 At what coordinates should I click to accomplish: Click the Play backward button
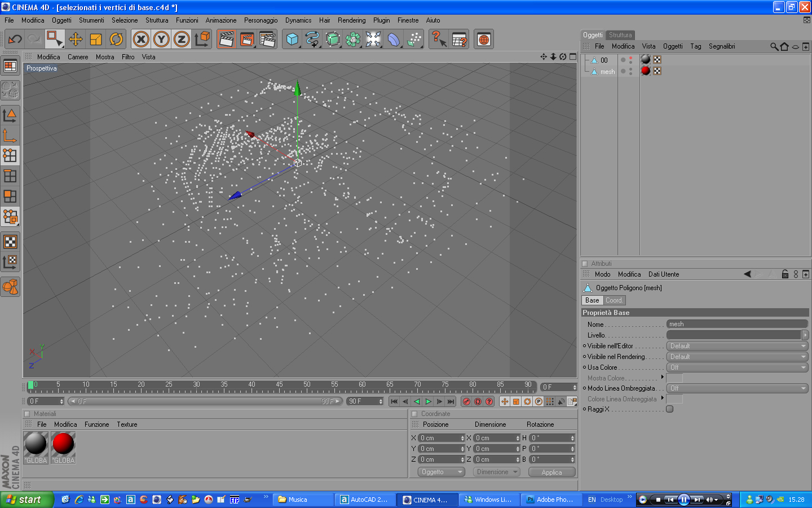[x=417, y=401]
